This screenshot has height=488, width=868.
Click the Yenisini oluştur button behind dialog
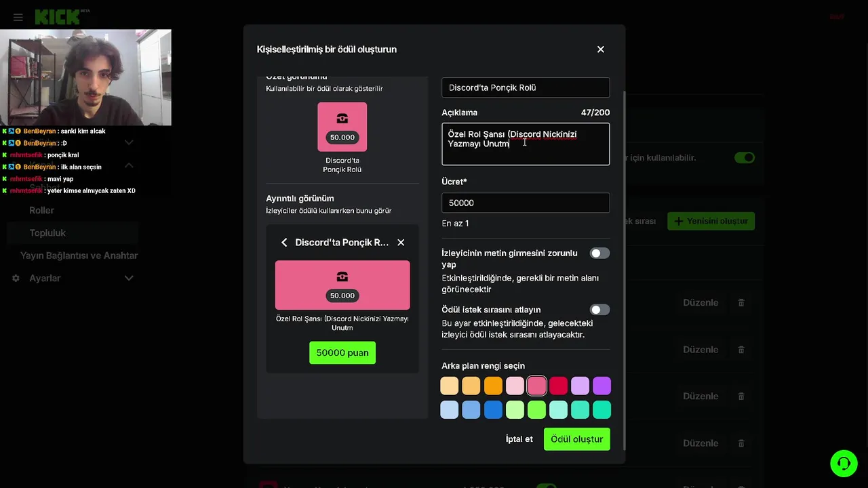(711, 221)
